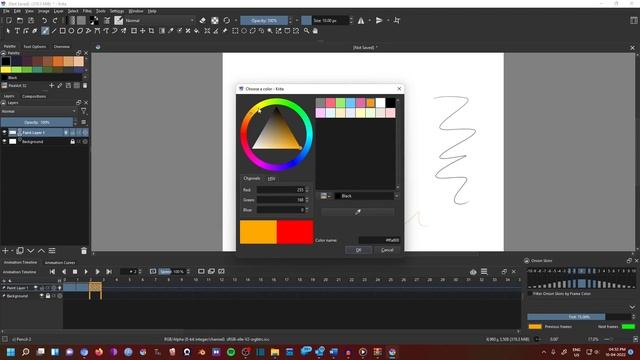Select the Move tool
The height and width of the screenshot is (360, 640).
(x=142, y=31)
